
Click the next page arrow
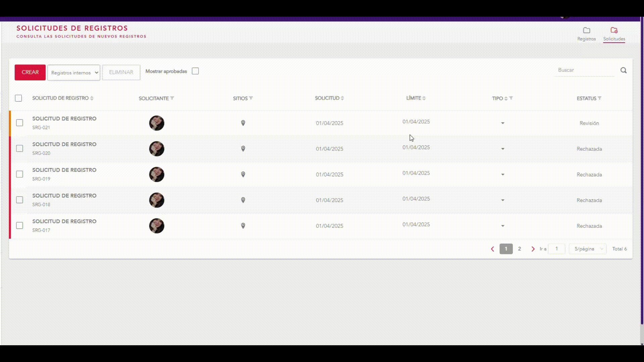click(x=533, y=249)
